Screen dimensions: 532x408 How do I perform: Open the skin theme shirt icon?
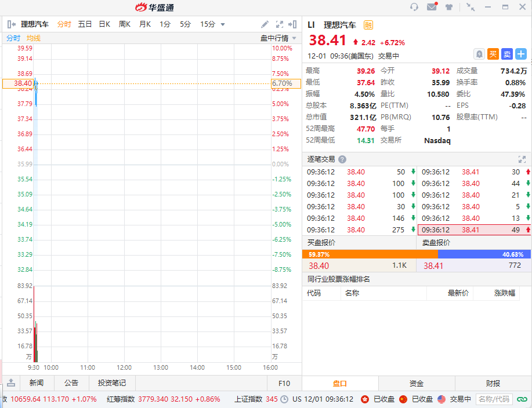(449, 7)
